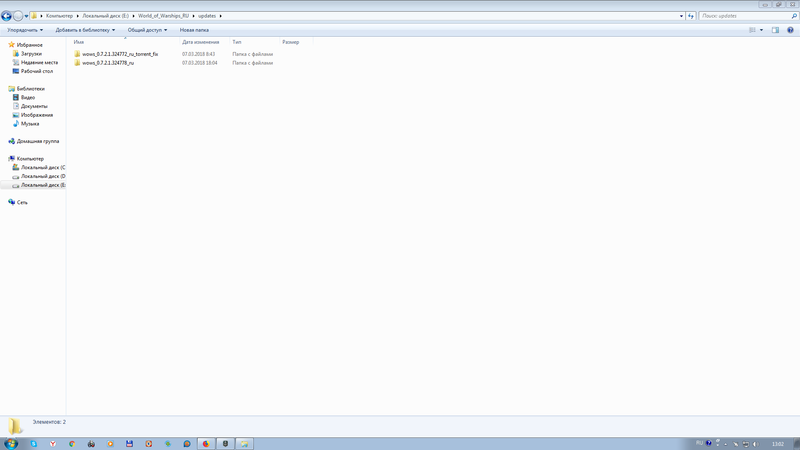Open Изображения library
Screen dimensions: 800x450
37,115
